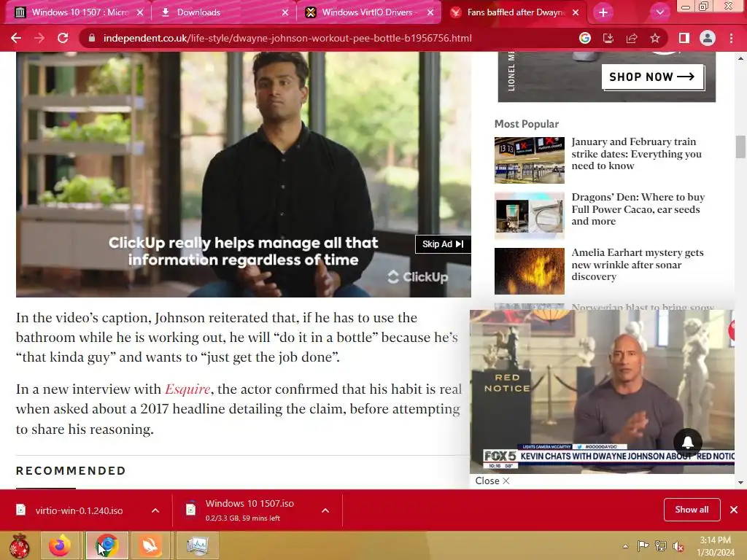Open the Chrome profile avatar

coord(708,38)
